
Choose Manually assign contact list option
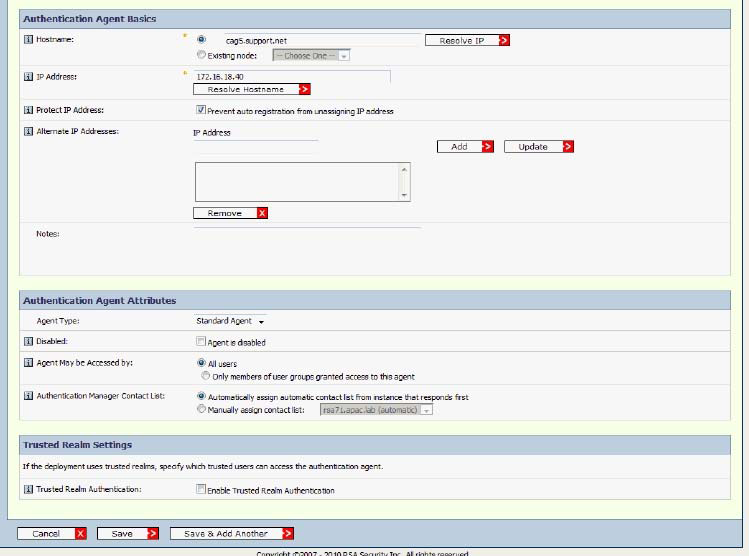click(201, 409)
